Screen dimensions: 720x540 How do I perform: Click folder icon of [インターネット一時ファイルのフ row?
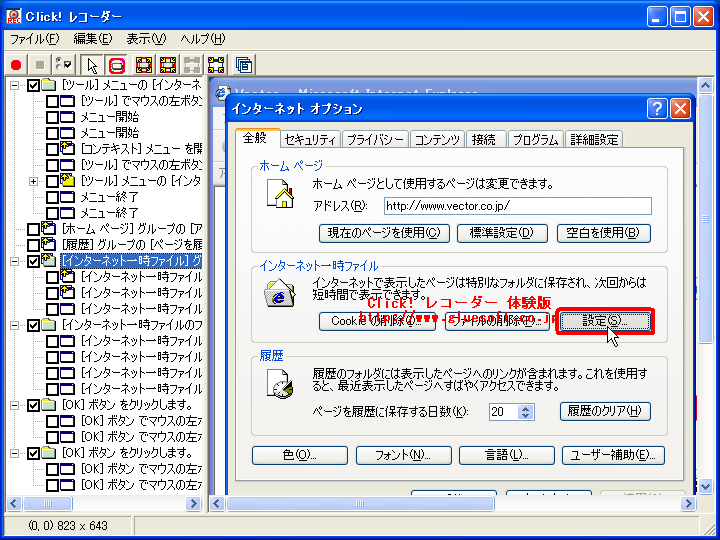(x=49, y=325)
